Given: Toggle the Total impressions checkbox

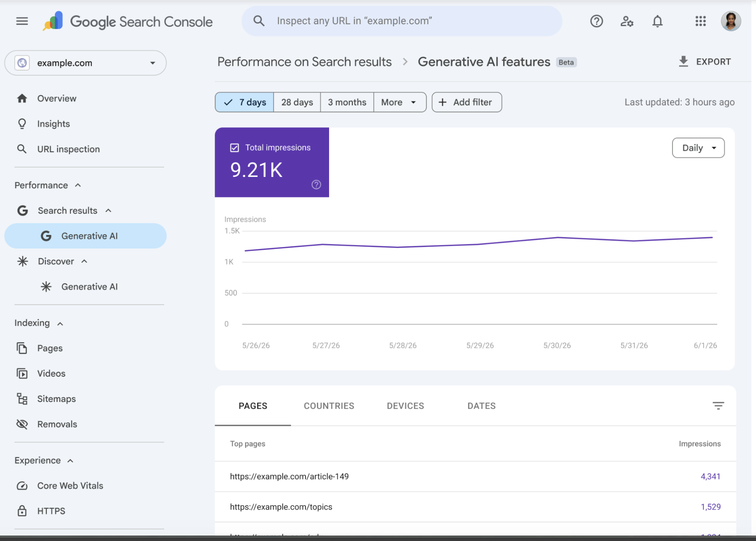Looking at the screenshot, I should pyautogui.click(x=235, y=148).
